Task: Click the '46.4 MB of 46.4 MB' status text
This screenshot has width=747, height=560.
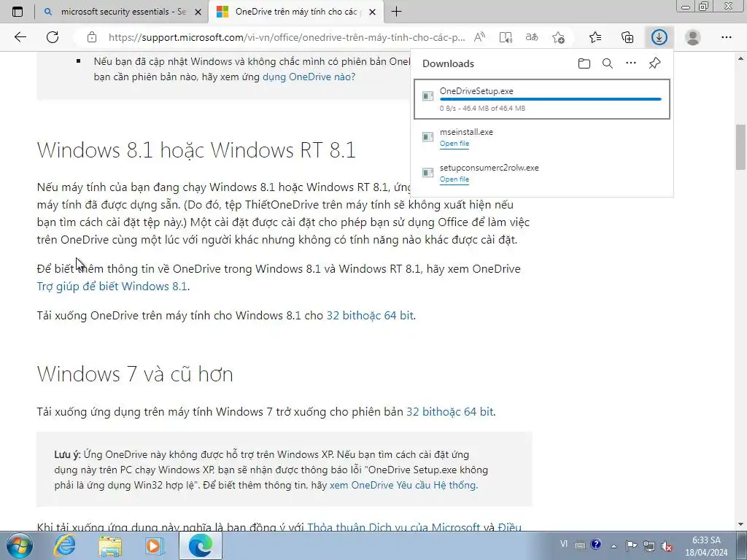Action: 494,108
